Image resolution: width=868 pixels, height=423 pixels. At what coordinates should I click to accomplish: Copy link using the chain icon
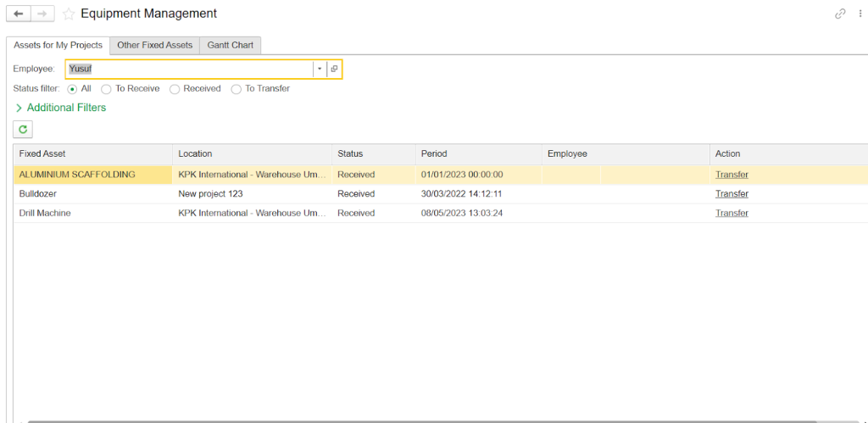point(840,14)
